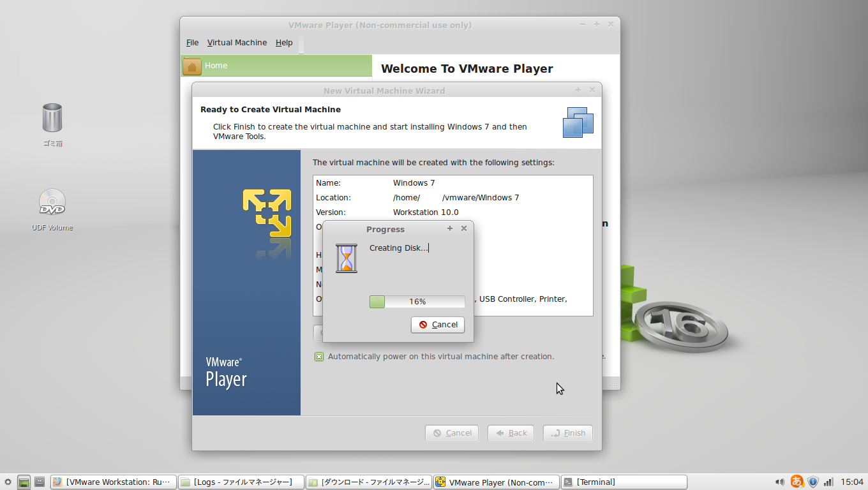Screen dimensions: 868x490
Task: Minimize the VMware Player main window
Action: [x=583, y=24]
